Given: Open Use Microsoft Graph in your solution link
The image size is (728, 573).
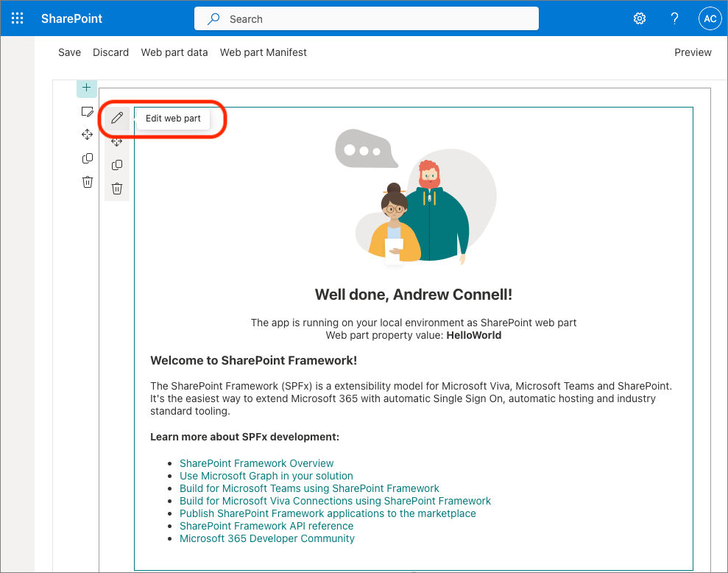Looking at the screenshot, I should tap(266, 476).
